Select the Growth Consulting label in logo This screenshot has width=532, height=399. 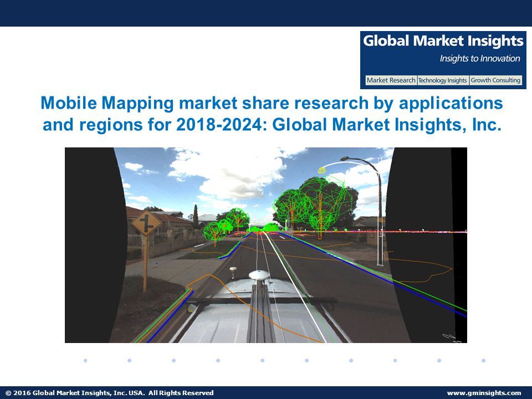click(495, 80)
